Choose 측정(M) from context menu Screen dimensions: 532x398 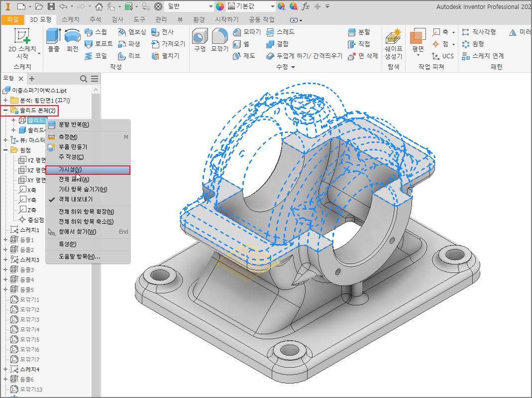[x=88, y=137]
